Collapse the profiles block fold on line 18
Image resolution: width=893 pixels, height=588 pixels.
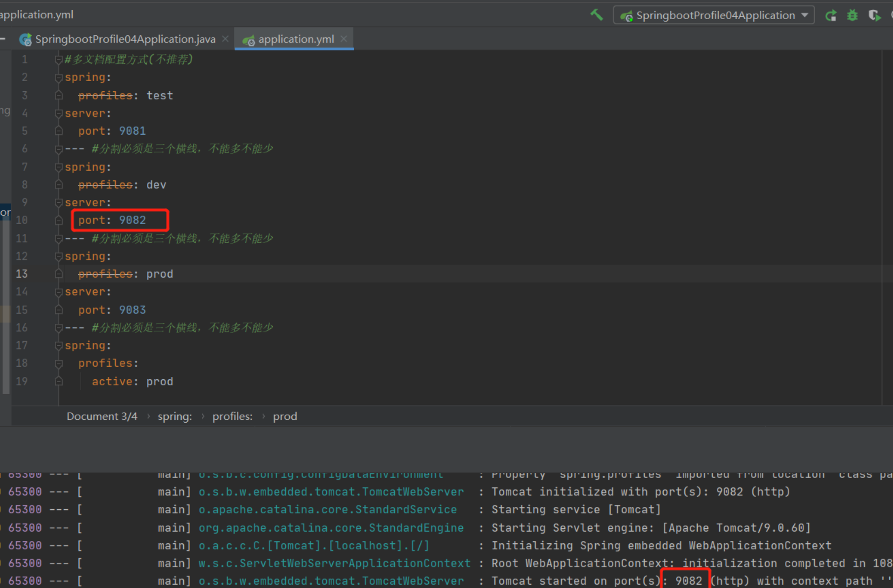59,363
